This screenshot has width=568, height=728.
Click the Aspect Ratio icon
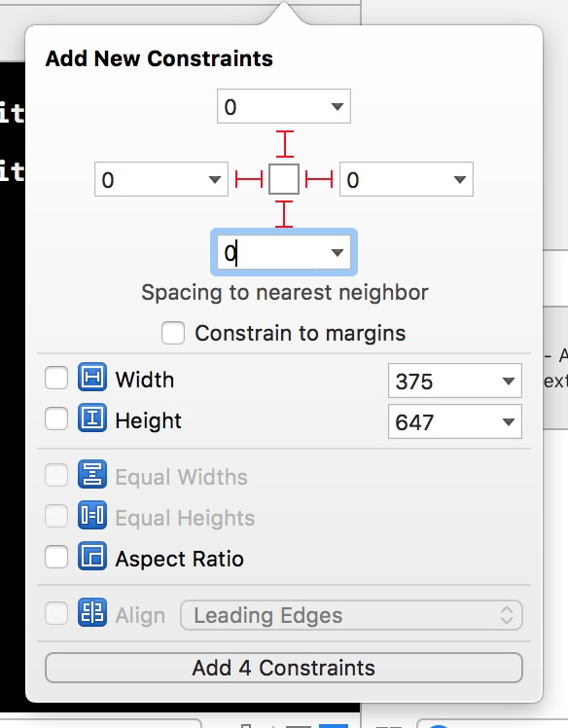(x=91, y=556)
